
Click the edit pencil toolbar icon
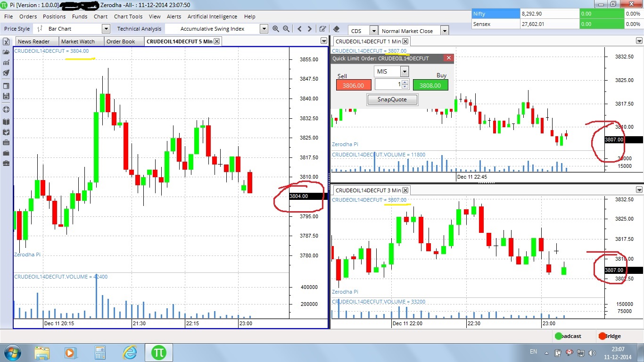[x=323, y=29]
